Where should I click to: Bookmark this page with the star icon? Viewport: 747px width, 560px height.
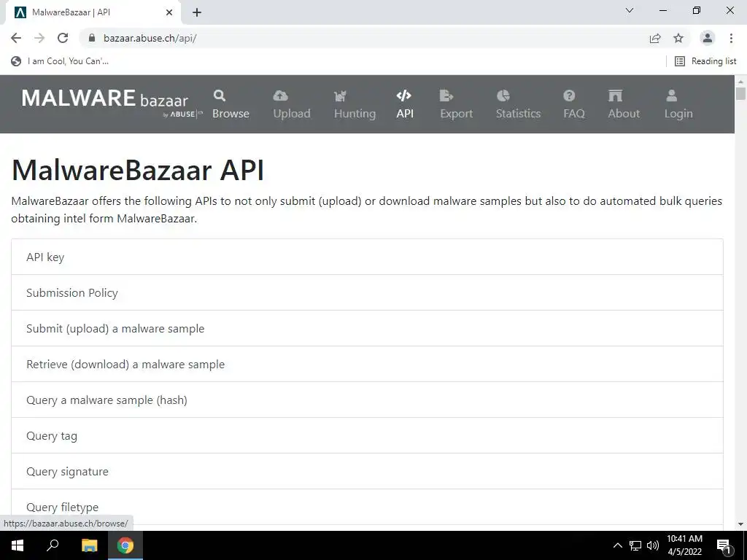tap(678, 38)
